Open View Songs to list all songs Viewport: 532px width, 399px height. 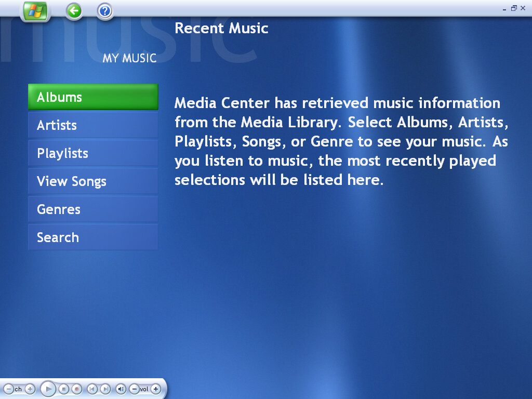[x=92, y=181]
